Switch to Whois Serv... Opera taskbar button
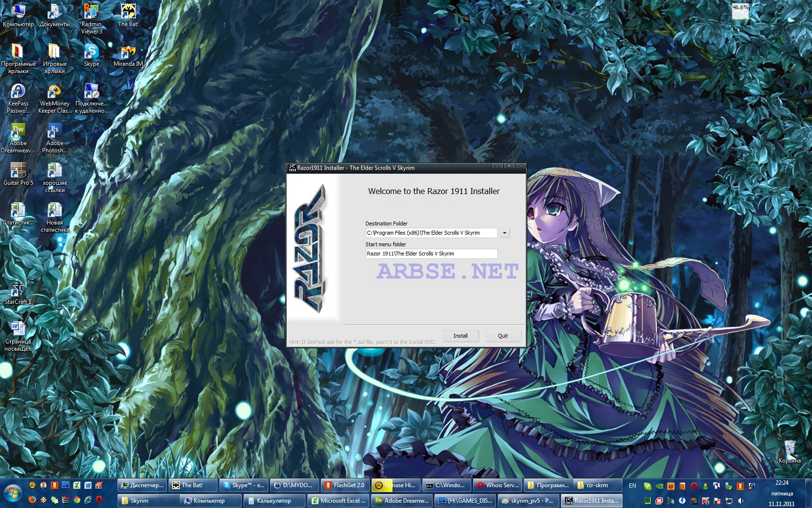 pos(498,485)
